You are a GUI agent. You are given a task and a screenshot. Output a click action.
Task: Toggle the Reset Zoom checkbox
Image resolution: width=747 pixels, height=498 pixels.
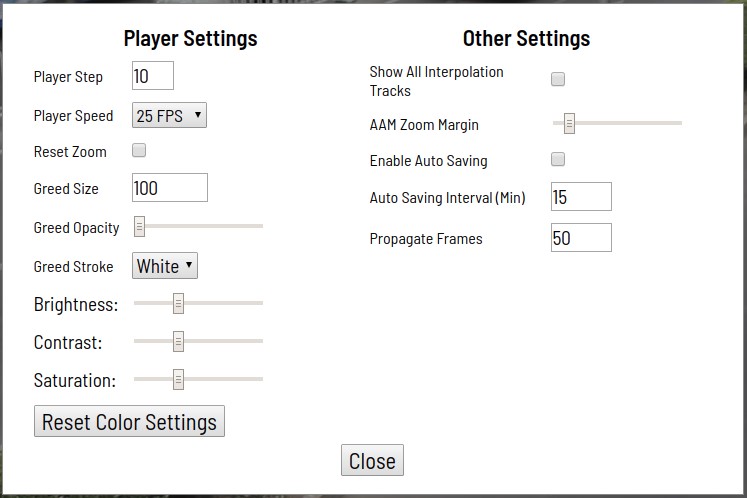pyautogui.click(x=139, y=150)
